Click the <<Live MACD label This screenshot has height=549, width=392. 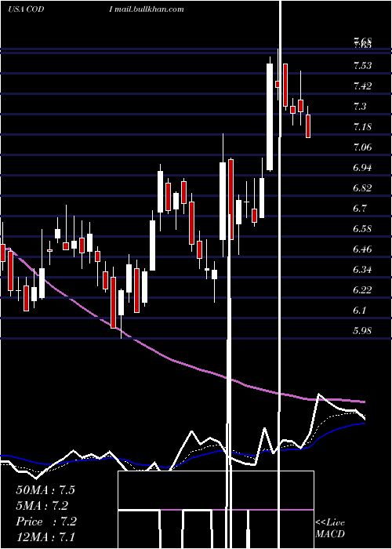pyautogui.click(x=330, y=528)
